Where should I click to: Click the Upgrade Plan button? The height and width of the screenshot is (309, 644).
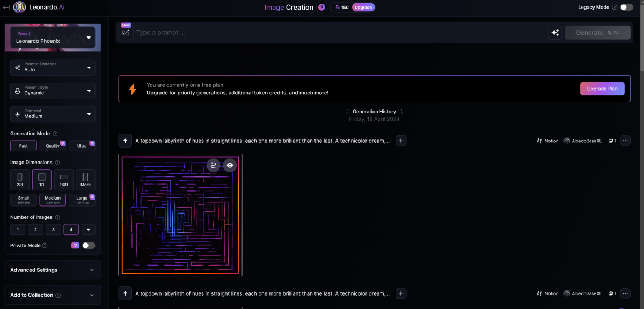pos(602,89)
